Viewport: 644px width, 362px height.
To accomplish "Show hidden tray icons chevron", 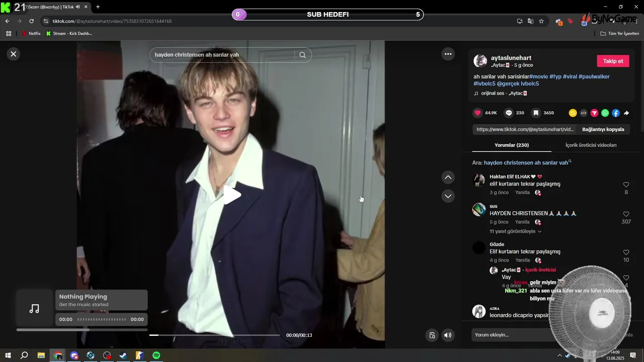I will (x=559, y=355).
